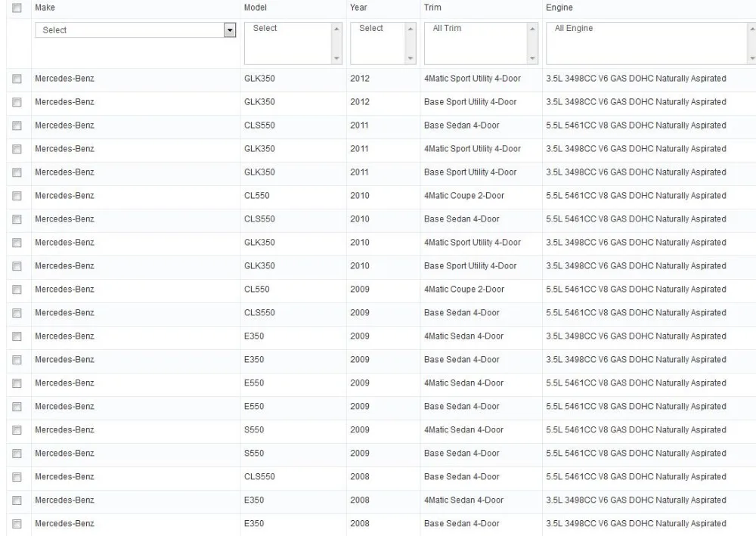
Task: Click the engine cell of the 2008 E350 4Matic row
Action: (636, 500)
